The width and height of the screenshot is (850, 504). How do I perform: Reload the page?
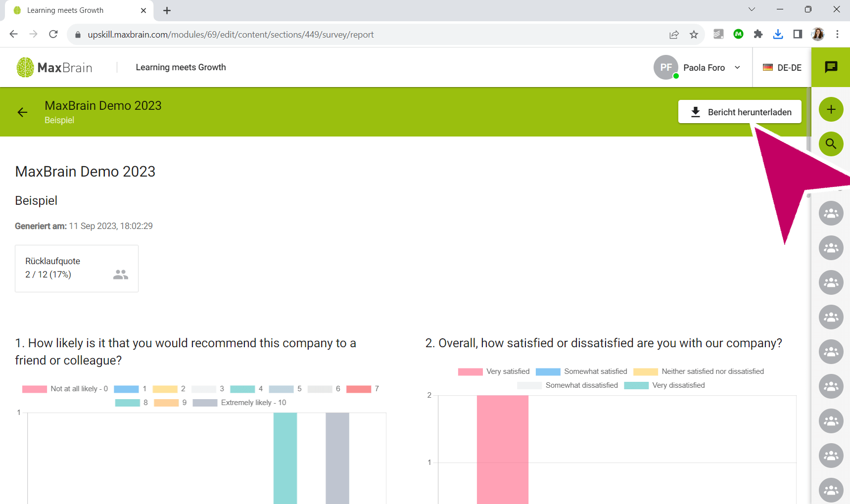coord(53,34)
